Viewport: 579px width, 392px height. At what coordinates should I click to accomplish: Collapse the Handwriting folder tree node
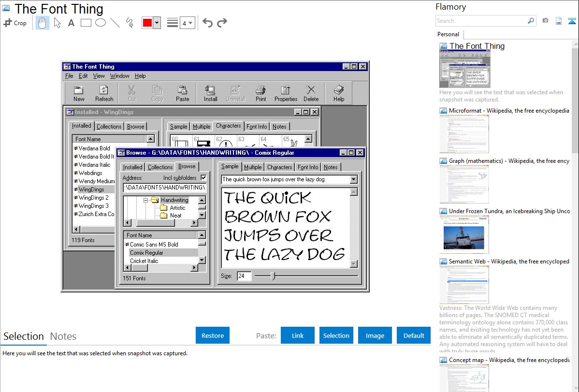(x=145, y=200)
